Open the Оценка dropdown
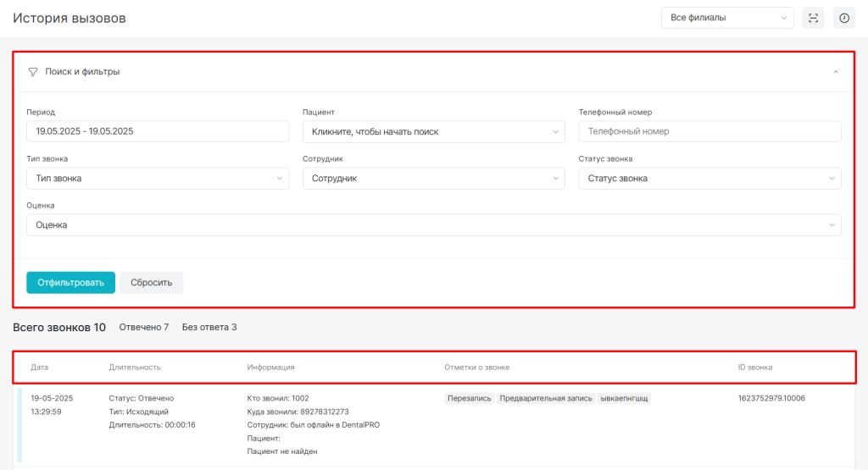 pyautogui.click(x=433, y=225)
